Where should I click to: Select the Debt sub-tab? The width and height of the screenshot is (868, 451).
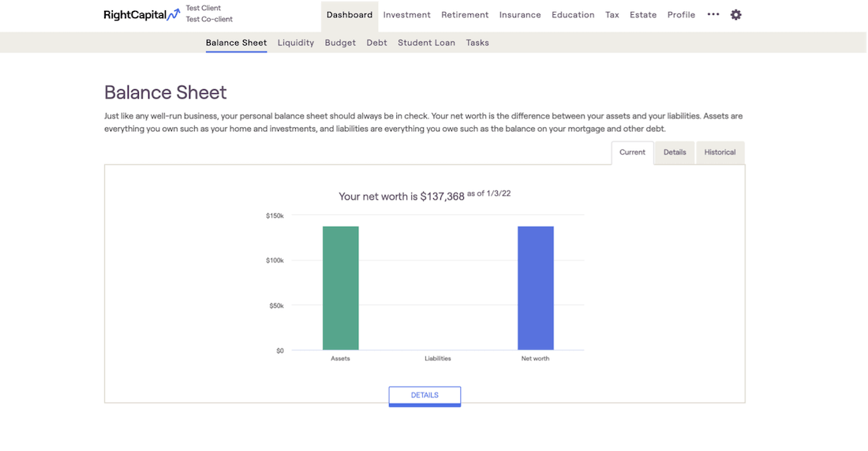pyautogui.click(x=376, y=43)
